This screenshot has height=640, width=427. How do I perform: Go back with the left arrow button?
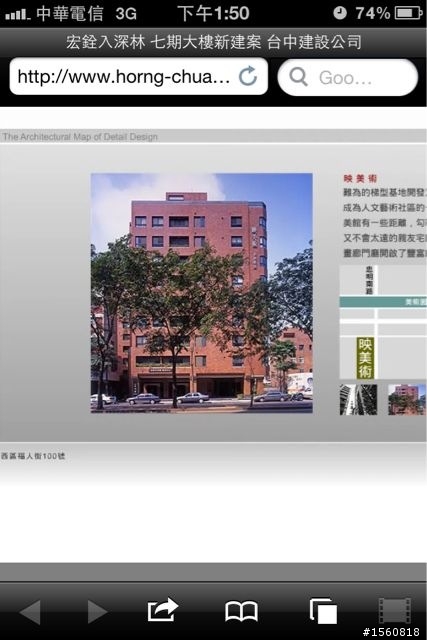(x=30, y=611)
